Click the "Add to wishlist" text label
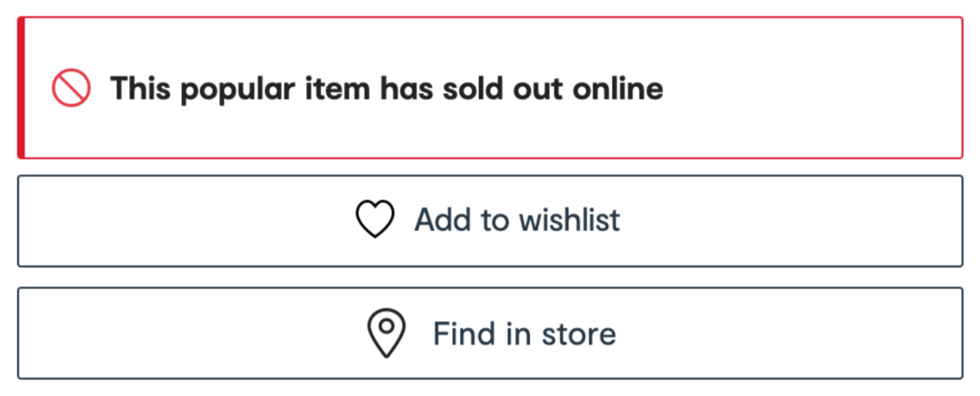This screenshot has width=980, height=396. click(x=517, y=220)
